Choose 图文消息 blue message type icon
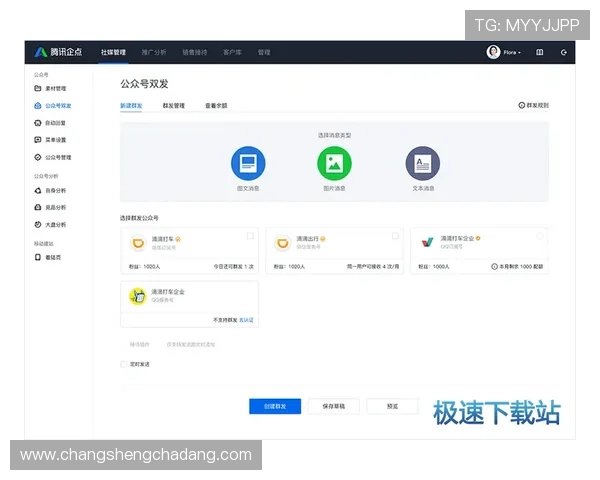Screen dimensions: 600x480 point(248,163)
